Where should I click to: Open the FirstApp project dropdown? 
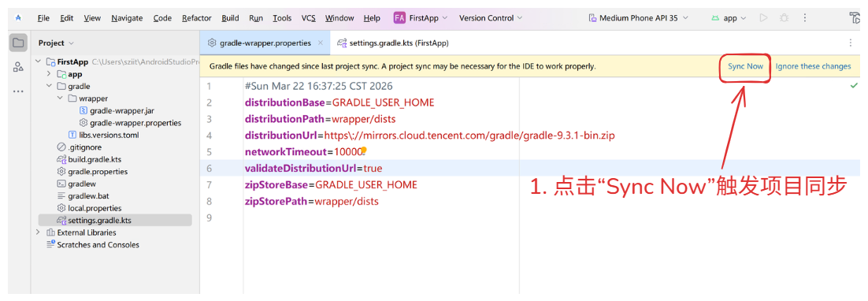click(428, 17)
